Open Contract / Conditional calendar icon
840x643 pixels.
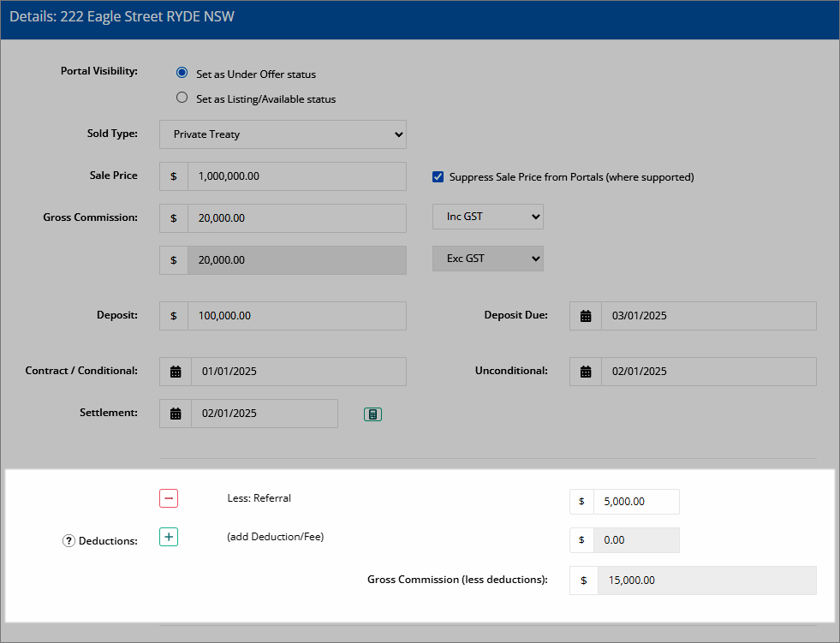point(176,372)
